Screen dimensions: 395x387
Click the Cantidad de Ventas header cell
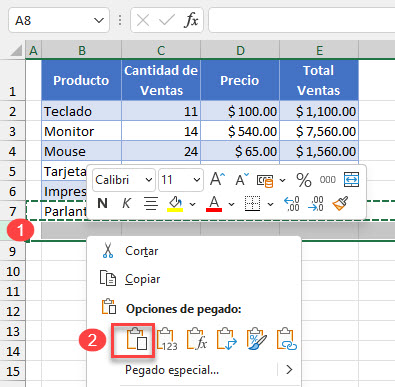(161, 80)
